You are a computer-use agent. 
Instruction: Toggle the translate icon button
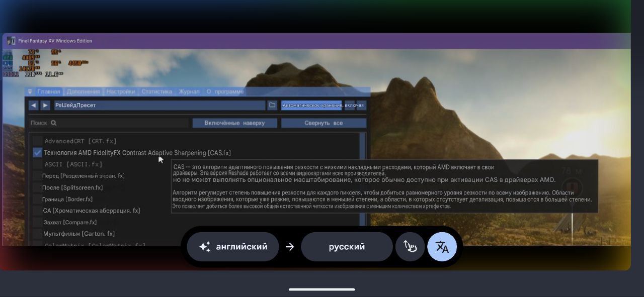pyautogui.click(x=442, y=247)
